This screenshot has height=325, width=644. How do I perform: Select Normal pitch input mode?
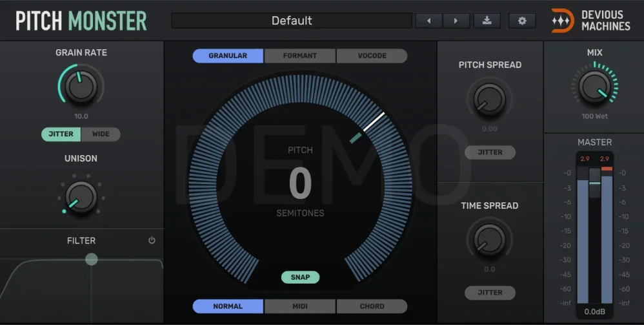coord(228,306)
